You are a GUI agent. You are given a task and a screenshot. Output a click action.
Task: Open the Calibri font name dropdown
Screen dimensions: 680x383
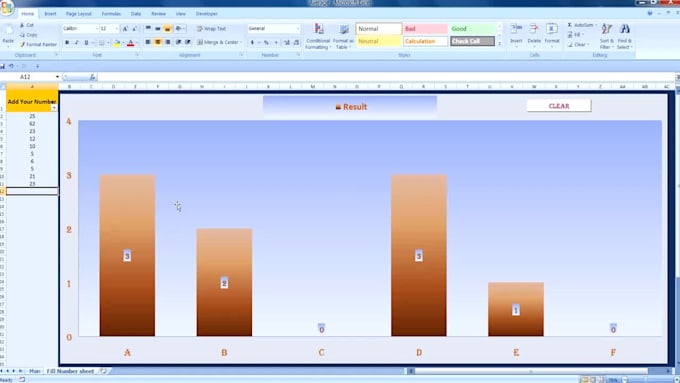(96, 29)
